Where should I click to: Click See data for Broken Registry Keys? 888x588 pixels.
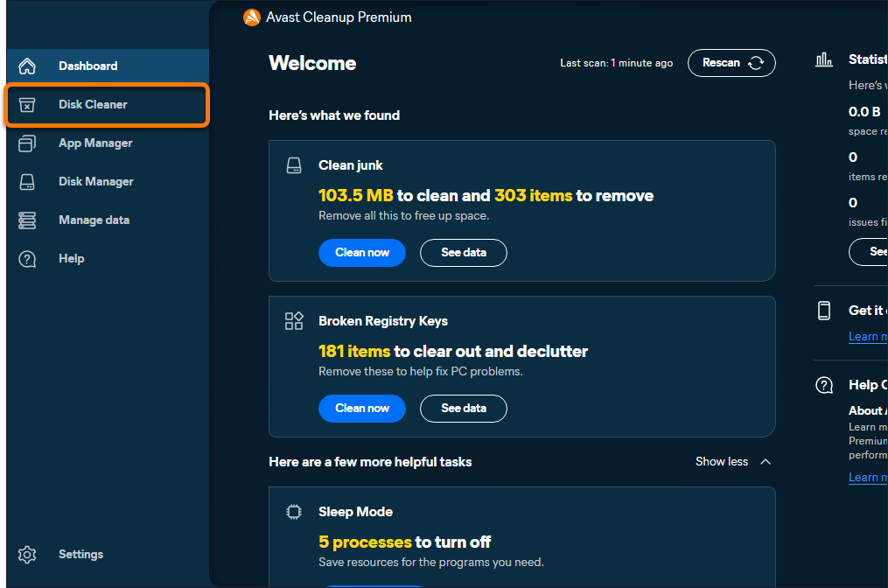[464, 409]
